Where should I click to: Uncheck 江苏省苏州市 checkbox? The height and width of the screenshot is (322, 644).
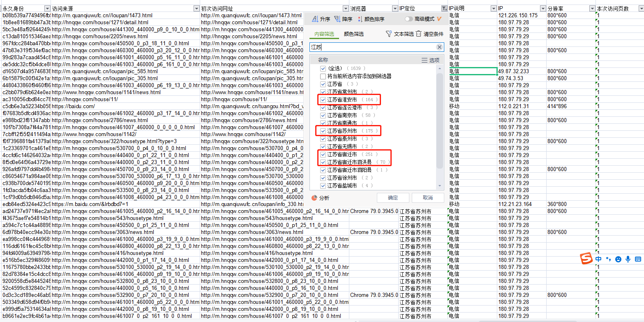pos(323,131)
